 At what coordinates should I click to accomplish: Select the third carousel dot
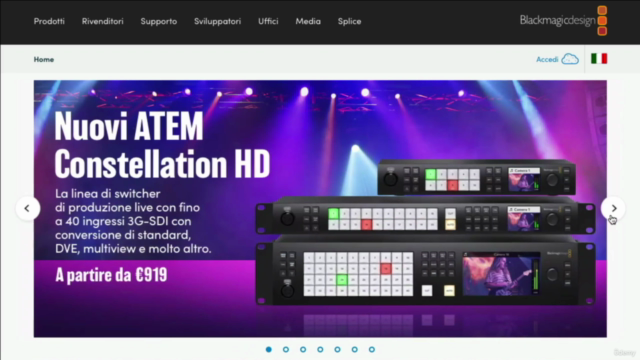point(303,349)
